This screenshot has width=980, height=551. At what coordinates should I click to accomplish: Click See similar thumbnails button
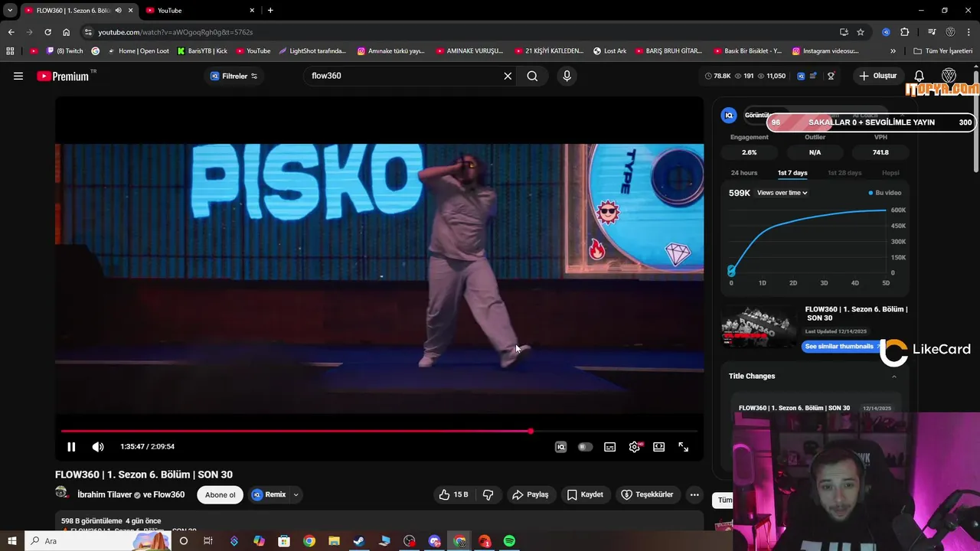841,347
